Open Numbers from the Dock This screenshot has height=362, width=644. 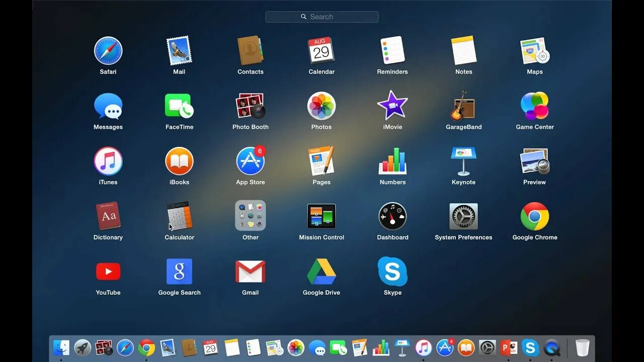381,347
